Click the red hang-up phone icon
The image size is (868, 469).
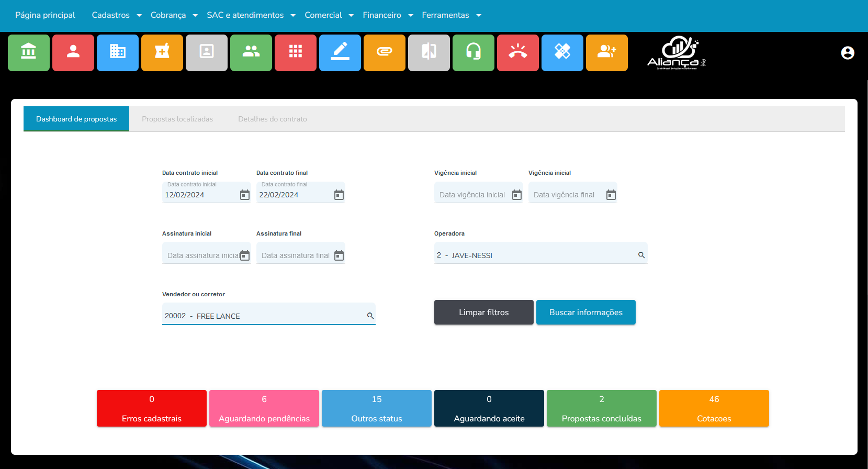(518, 52)
